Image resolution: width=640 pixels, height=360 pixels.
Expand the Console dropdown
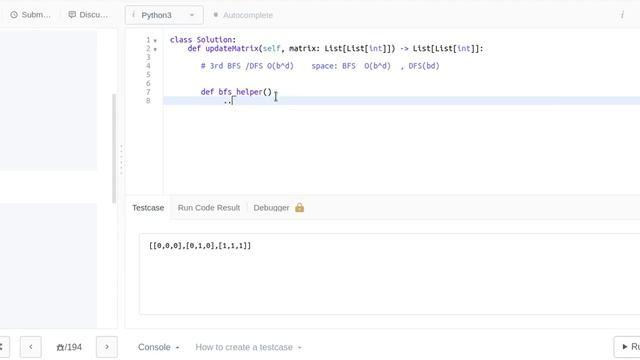158,347
